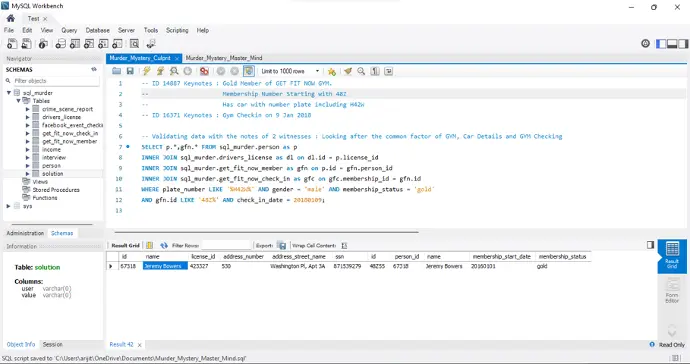The width and height of the screenshot is (690, 364).
Task: Create new view toolbar icon
Action: click(x=89, y=44)
